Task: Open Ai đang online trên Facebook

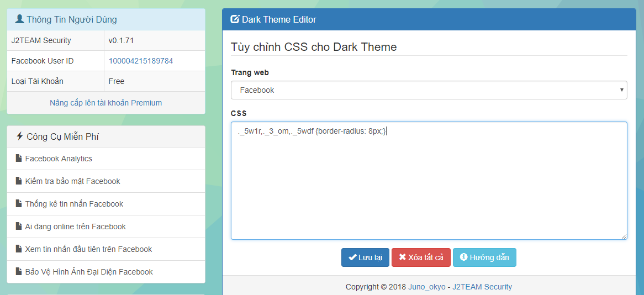Action: [x=75, y=226]
